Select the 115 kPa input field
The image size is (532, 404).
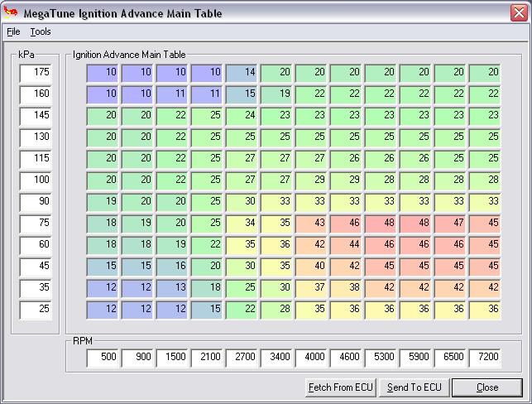pyautogui.click(x=36, y=159)
